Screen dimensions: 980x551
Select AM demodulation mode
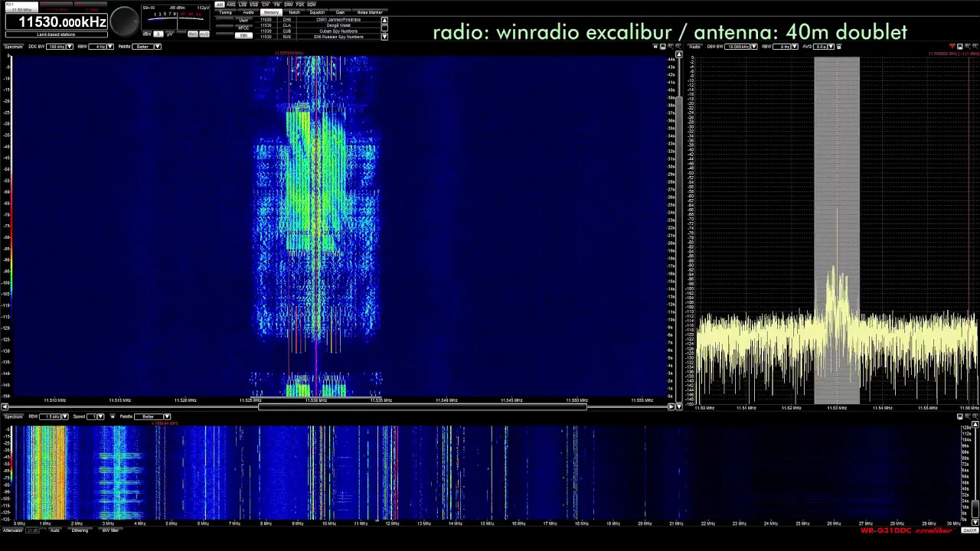219,4
